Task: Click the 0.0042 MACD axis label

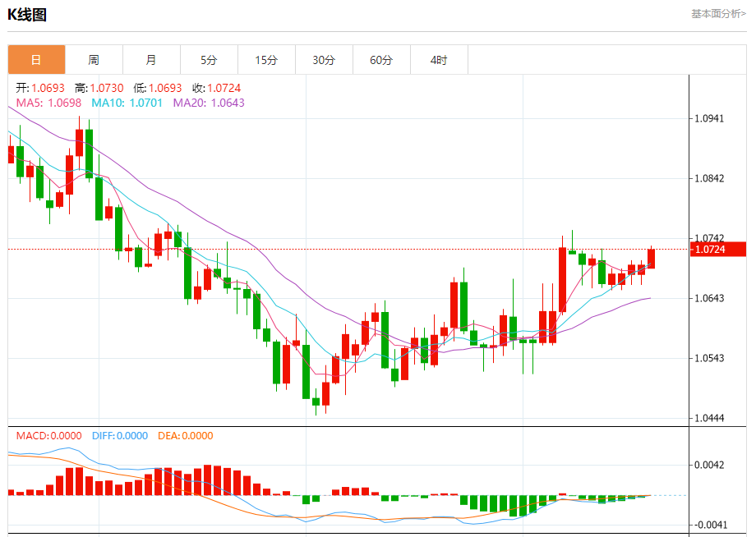Action: click(708, 465)
